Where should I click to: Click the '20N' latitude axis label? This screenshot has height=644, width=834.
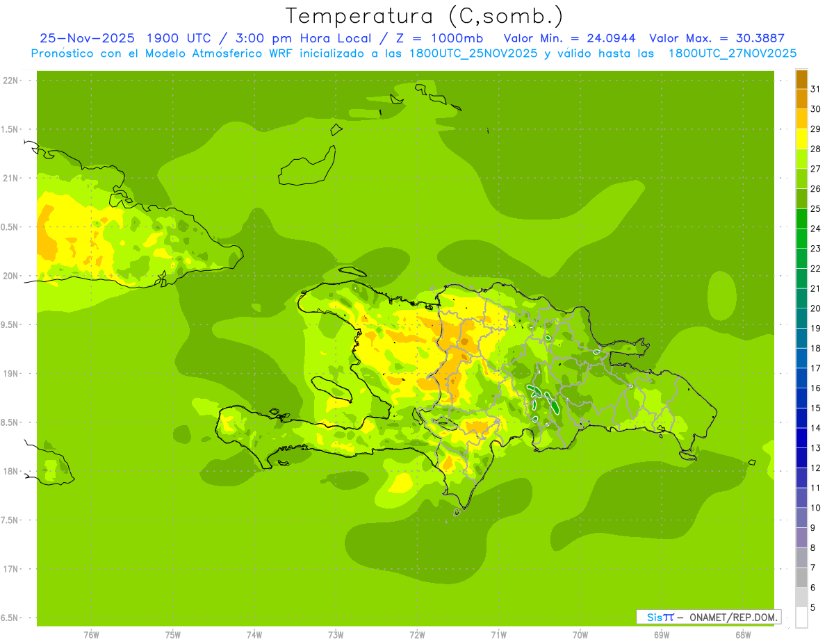pos(12,276)
